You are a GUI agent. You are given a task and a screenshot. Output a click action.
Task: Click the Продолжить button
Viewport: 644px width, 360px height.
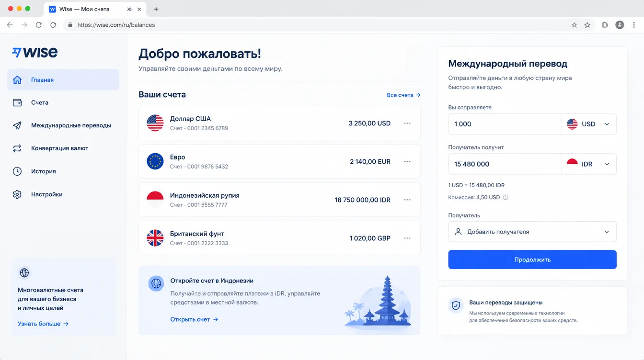pyautogui.click(x=532, y=259)
